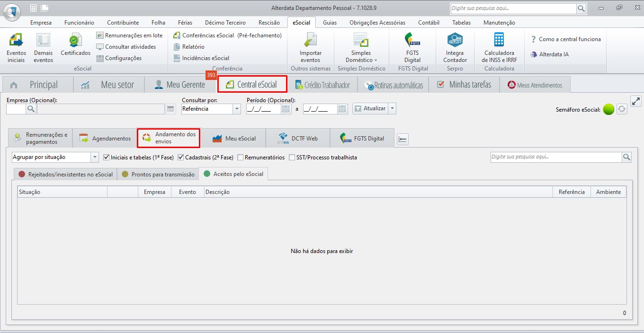Image resolution: width=644 pixels, height=333 pixels.
Task: Open Remunerações e pagamentos tab
Action: point(40,138)
